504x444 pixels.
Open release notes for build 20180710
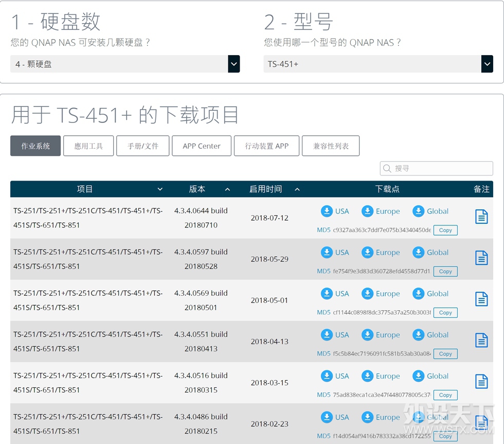click(481, 217)
